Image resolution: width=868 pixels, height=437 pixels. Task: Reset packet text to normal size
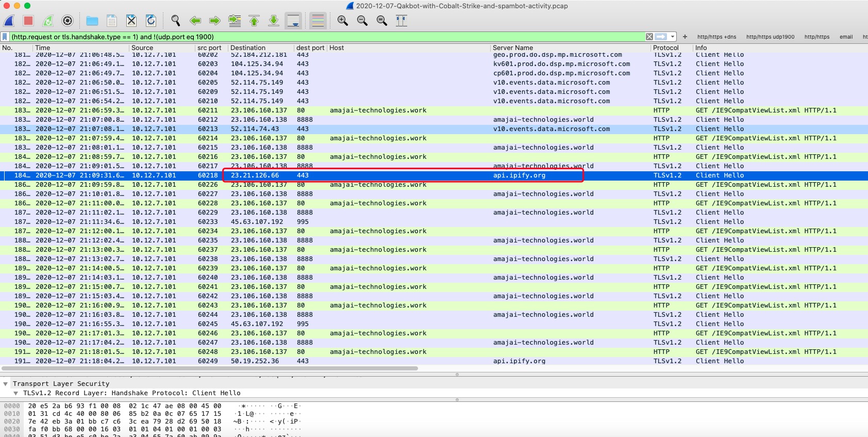coord(382,21)
